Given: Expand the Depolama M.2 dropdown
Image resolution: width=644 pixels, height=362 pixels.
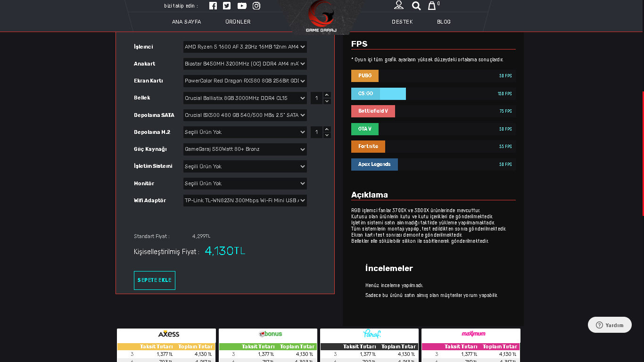Looking at the screenshot, I should click(245, 132).
